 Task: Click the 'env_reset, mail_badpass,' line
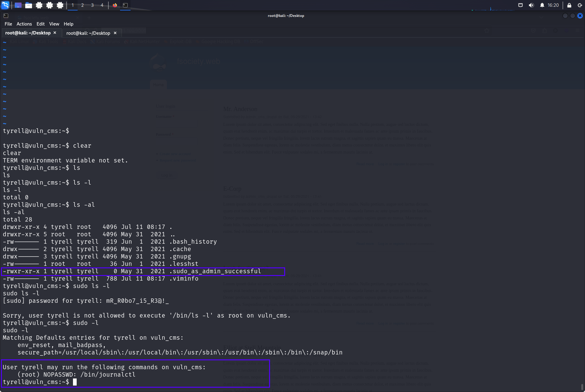pyautogui.click(x=62, y=345)
